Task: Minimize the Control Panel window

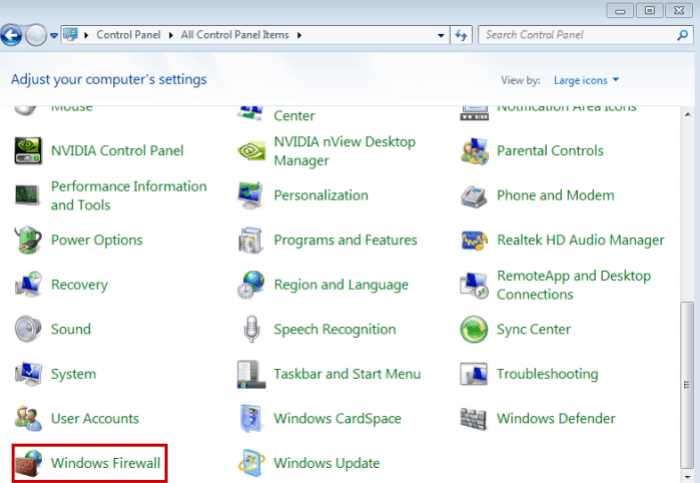Action: (620, 10)
